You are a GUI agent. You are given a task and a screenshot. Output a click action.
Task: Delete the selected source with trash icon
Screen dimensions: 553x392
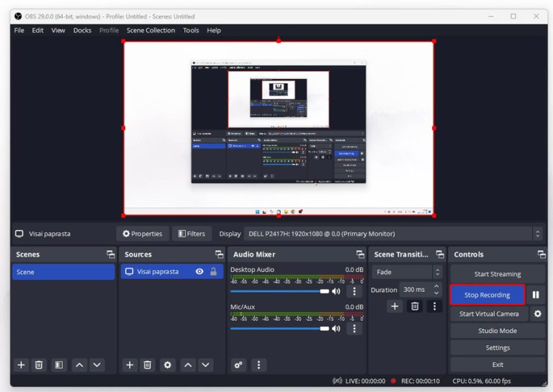(148, 365)
